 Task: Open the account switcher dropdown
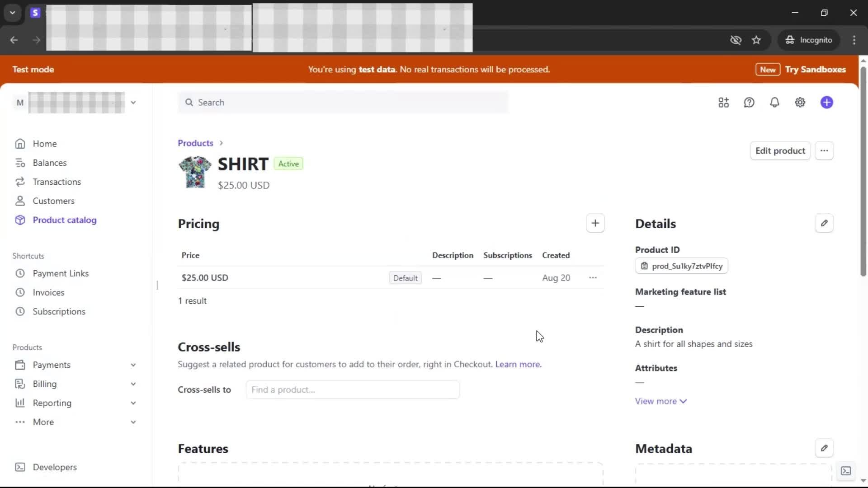point(133,103)
